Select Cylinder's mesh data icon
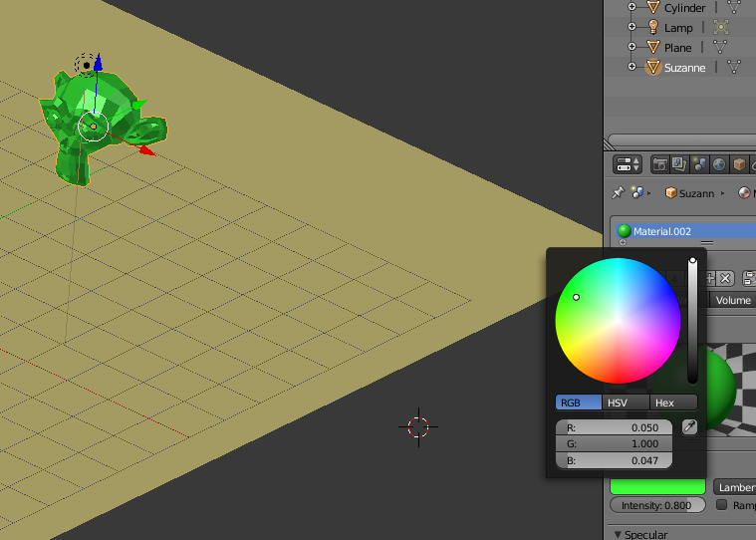Viewport: 756px width, 540px height. [733, 7]
